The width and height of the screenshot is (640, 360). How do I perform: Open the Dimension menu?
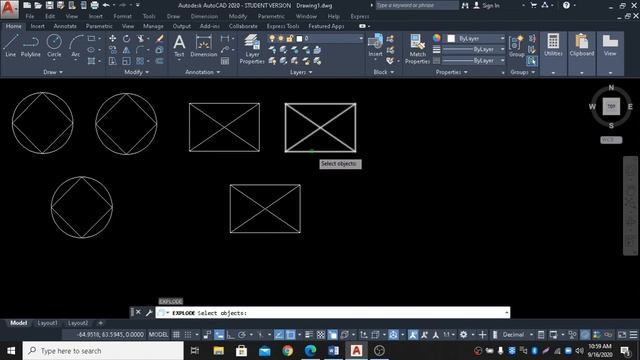pos(204,16)
